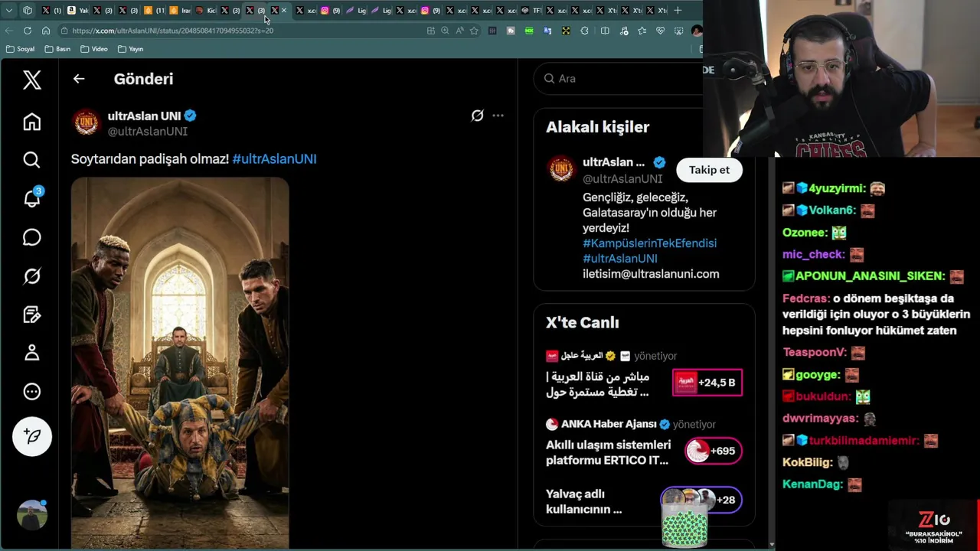
Task: Click username Fedcras in chat
Action: click(x=805, y=298)
